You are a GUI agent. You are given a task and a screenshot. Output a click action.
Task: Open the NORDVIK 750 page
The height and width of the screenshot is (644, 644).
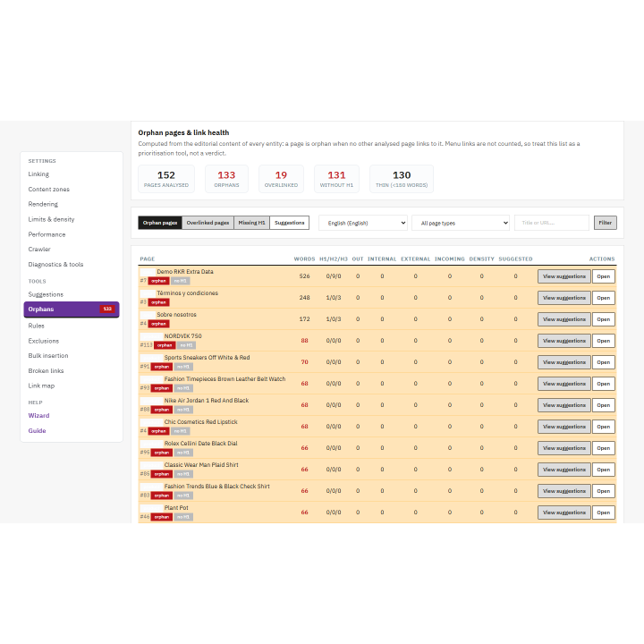[x=604, y=341]
